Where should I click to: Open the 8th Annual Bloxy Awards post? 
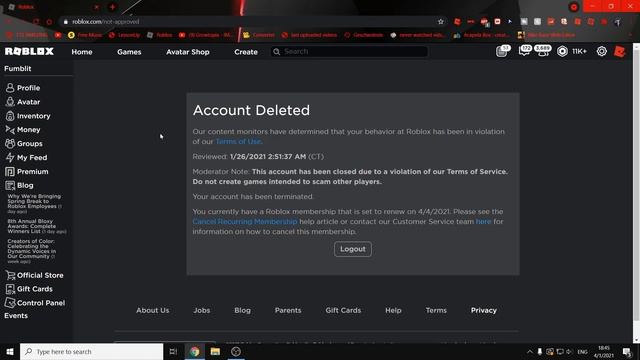(37, 226)
